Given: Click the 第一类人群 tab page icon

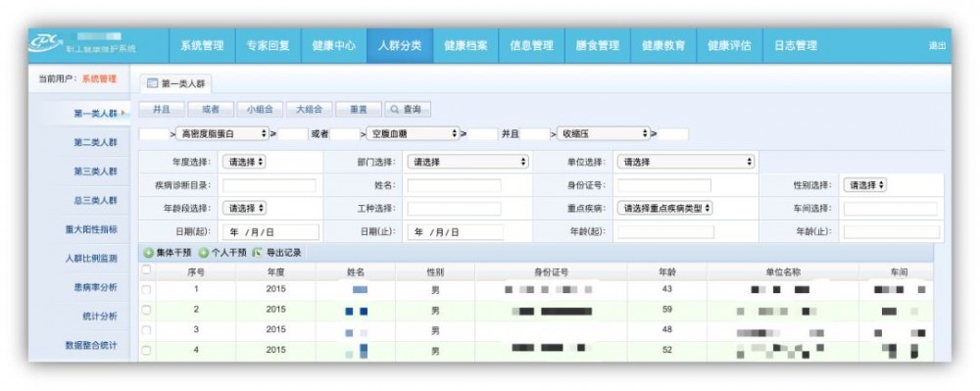Looking at the screenshot, I should pos(152,83).
